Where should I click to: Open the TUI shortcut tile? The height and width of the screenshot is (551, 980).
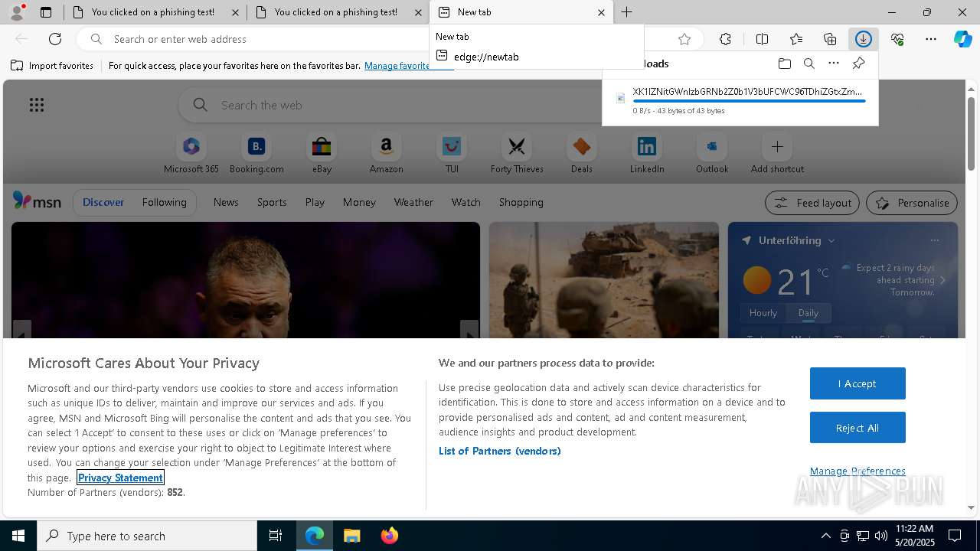(x=452, y=153)
